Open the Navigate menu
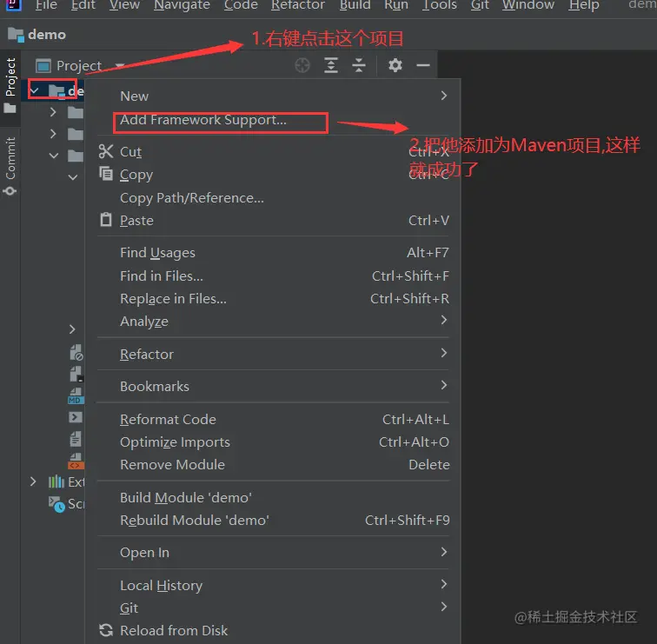657x644 pixels. pyautogui.click(x=182, y=5)
